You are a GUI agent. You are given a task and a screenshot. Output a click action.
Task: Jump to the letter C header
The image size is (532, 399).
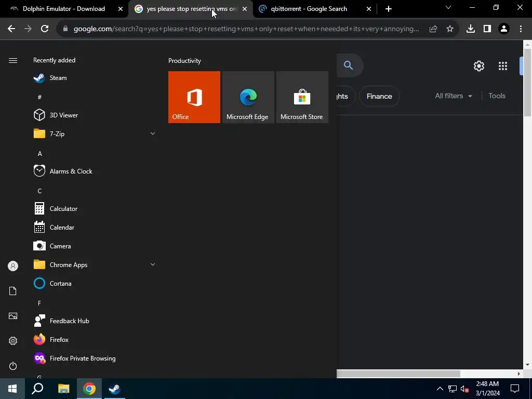coord(39,191)
